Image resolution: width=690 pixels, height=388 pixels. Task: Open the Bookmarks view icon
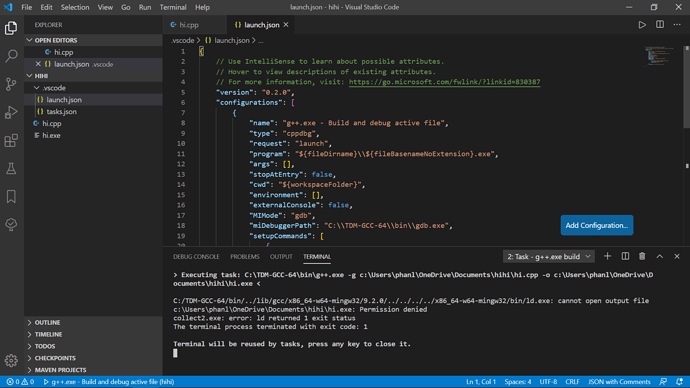(x=11, y=197)
